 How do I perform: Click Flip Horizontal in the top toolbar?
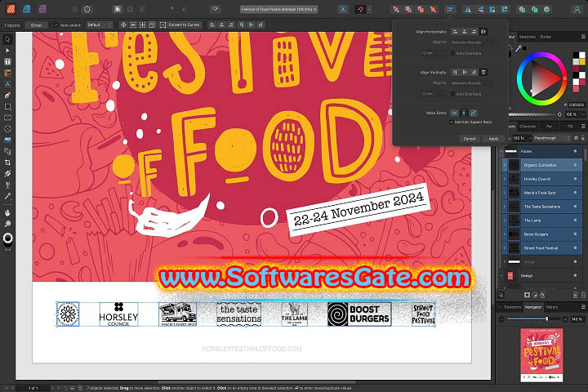pos(468,9)
